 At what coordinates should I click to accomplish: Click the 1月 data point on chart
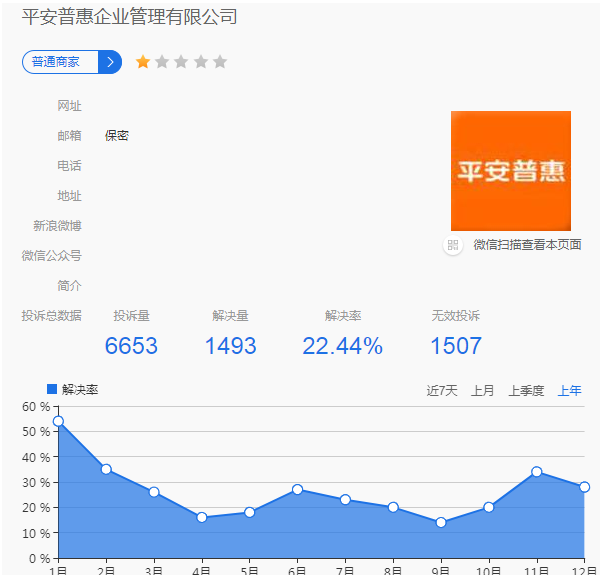coord(58,421)
